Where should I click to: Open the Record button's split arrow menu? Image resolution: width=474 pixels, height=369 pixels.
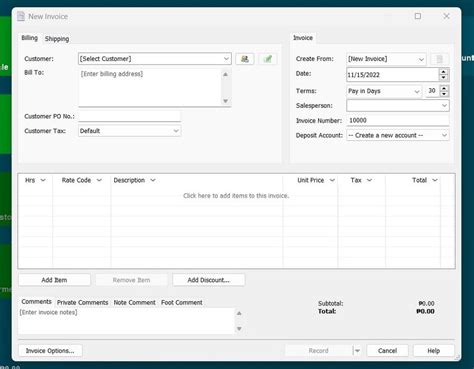coord(357,351)
